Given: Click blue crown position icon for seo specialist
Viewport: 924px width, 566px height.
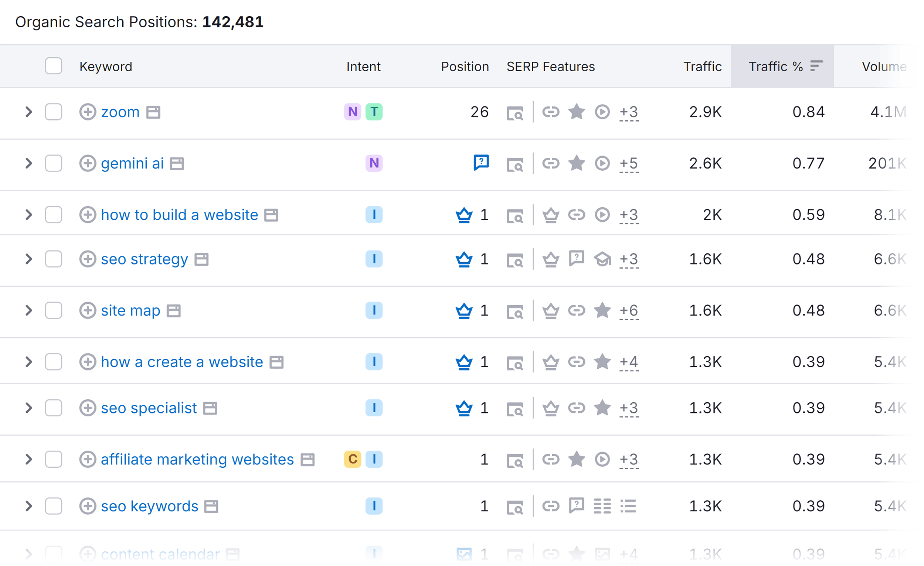Looking at the screenshot, I should [464, 409].
